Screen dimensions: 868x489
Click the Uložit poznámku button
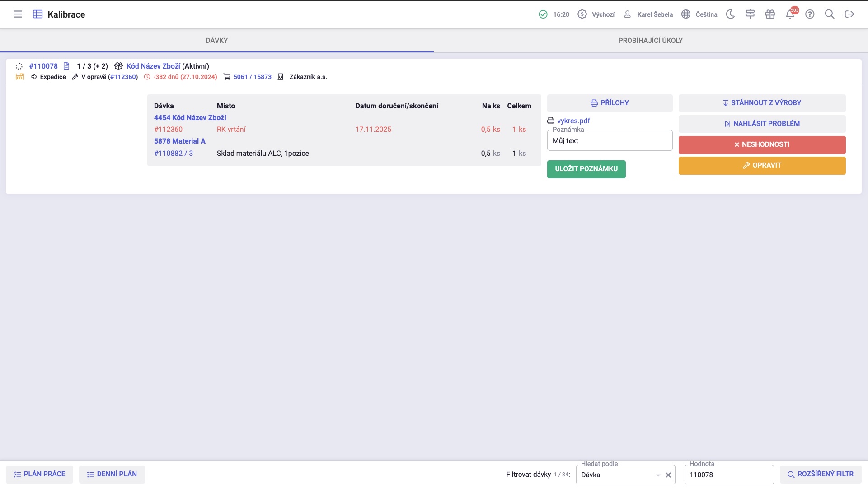click(586, 169)
